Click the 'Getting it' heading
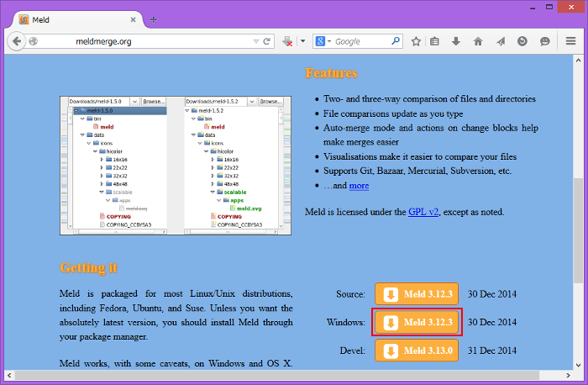 88,268
